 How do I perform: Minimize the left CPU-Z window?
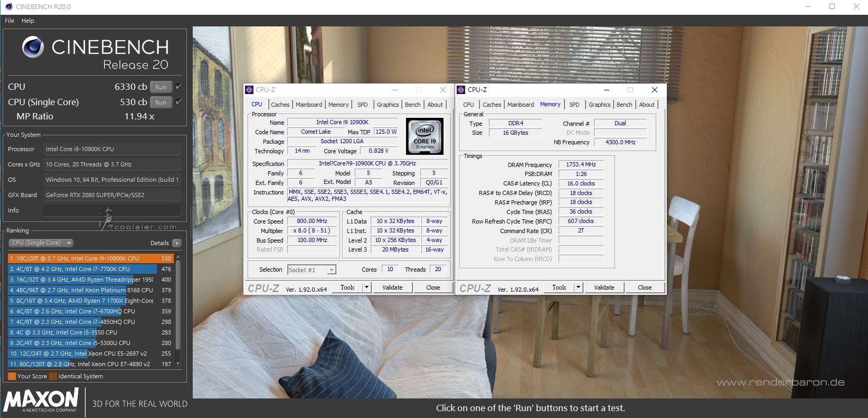[395, 90]
